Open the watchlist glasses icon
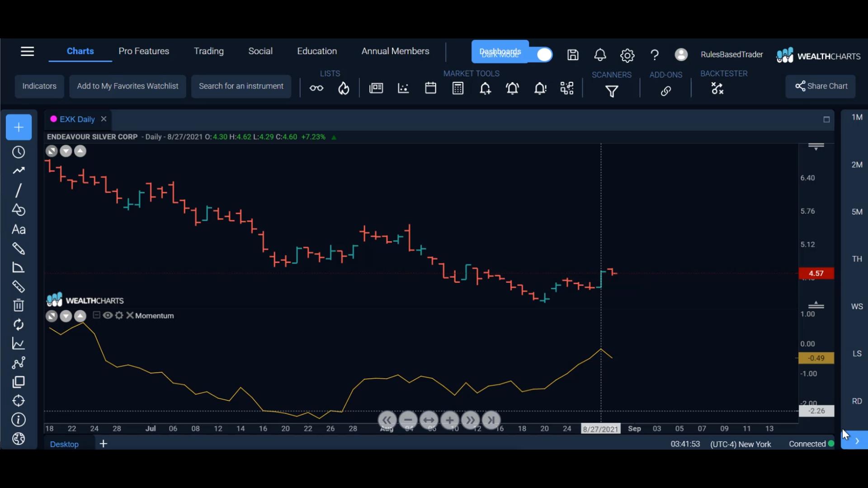This screenshot has height=488, width=868. [x=316, y=88]
